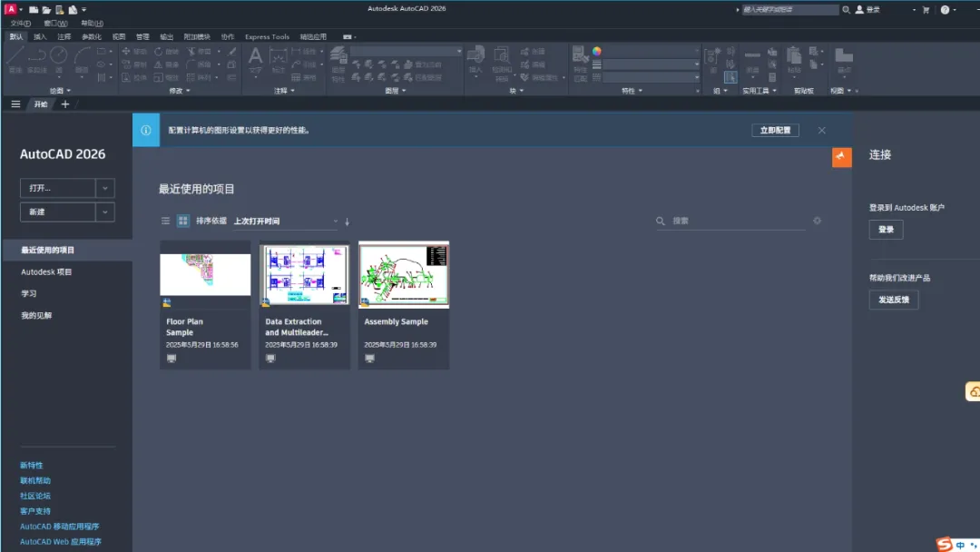The image size is (980, 552).
Task: Click the Array tool icon
Action: click(x=191, y=77)
